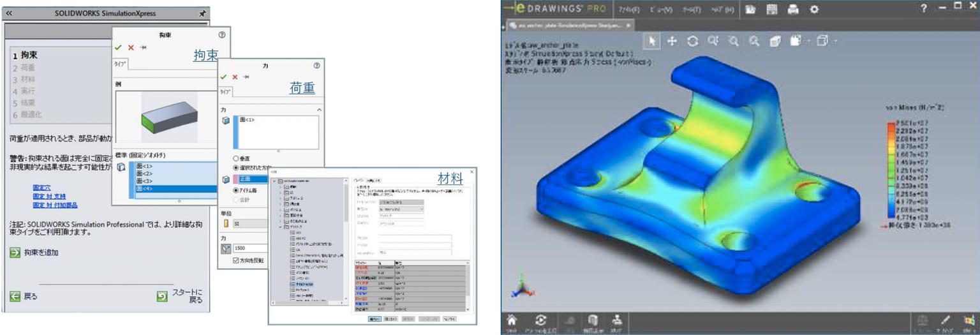Switch to the タイプ tab in 拘束 panel

120,64
